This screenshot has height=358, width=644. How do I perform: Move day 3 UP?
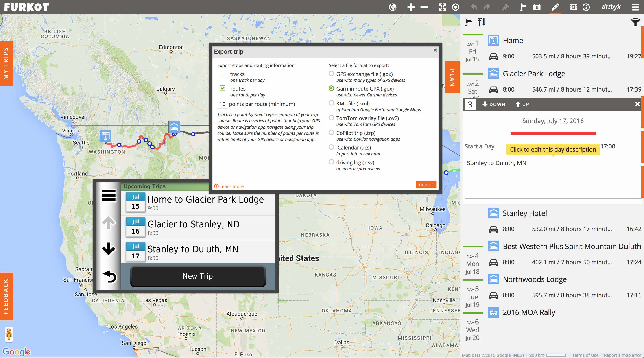coord(522,104)
